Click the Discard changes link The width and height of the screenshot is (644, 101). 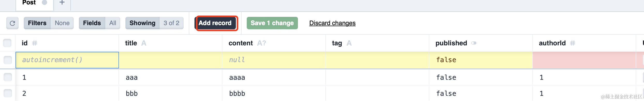tap(332, 23)
